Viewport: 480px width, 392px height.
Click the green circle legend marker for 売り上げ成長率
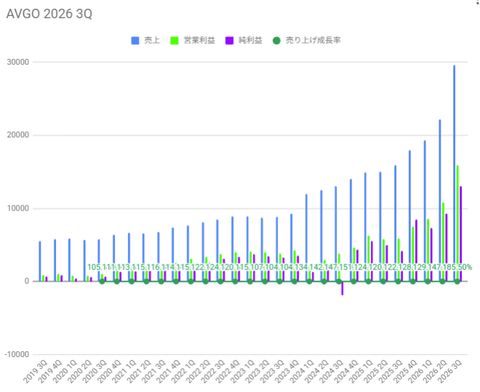pyautogui.click(x=276, y=41)
